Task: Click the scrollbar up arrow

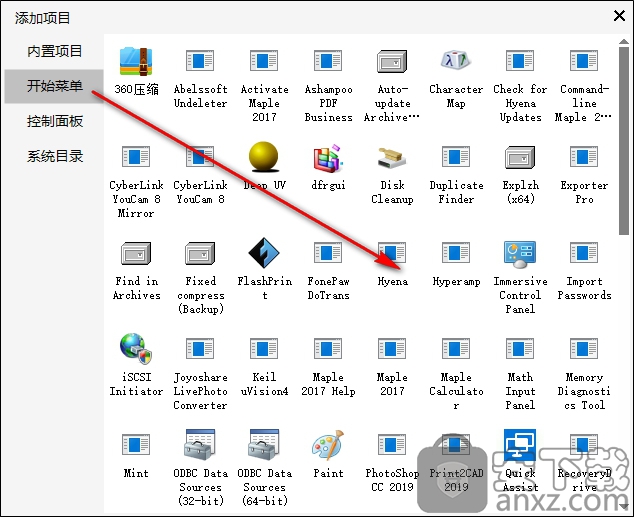Action: pos(623,42)
